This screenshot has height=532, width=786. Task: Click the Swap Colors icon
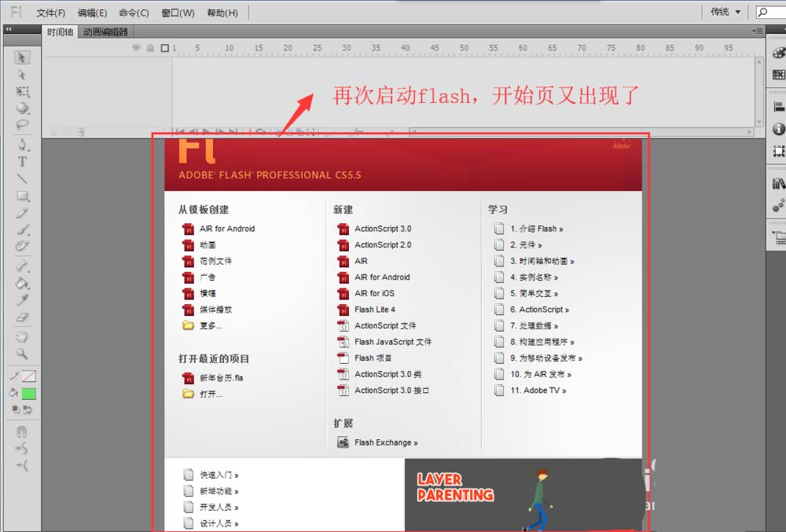click(x=28, y=409)
